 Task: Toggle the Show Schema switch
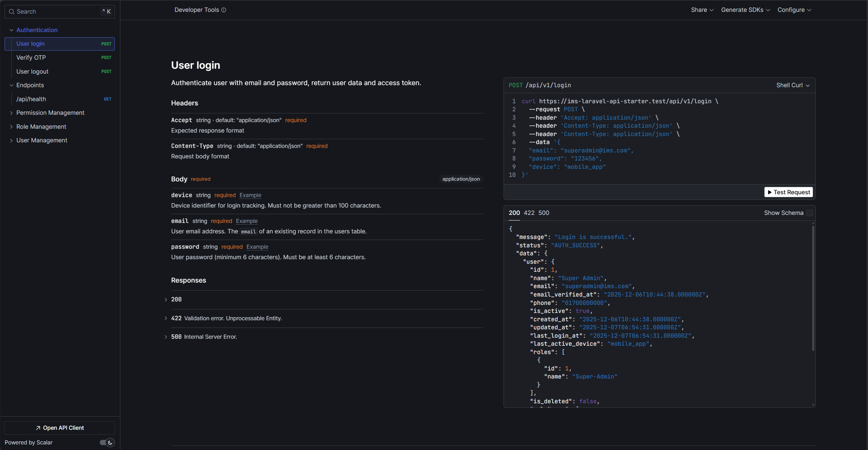click(x=810, y=212)
